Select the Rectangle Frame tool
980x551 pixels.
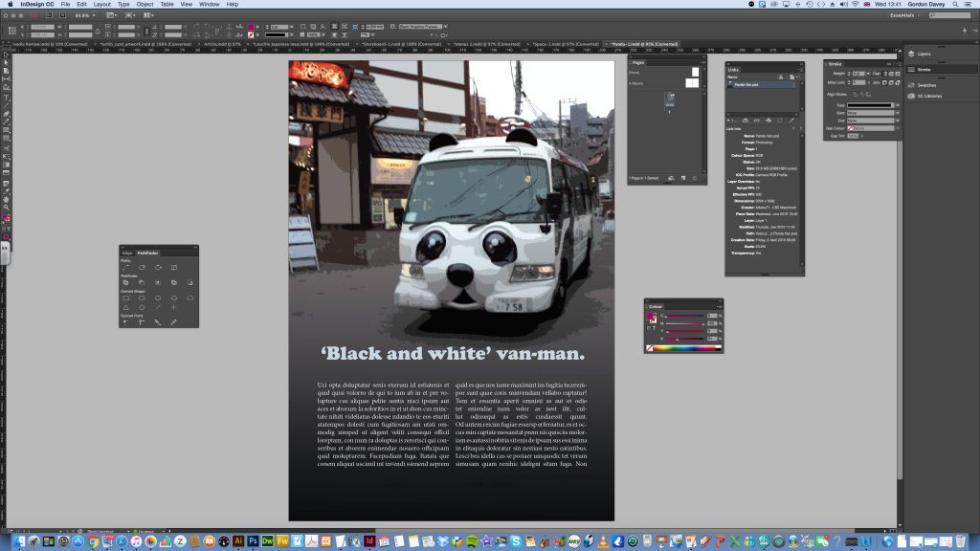click(x=7, y=128)
